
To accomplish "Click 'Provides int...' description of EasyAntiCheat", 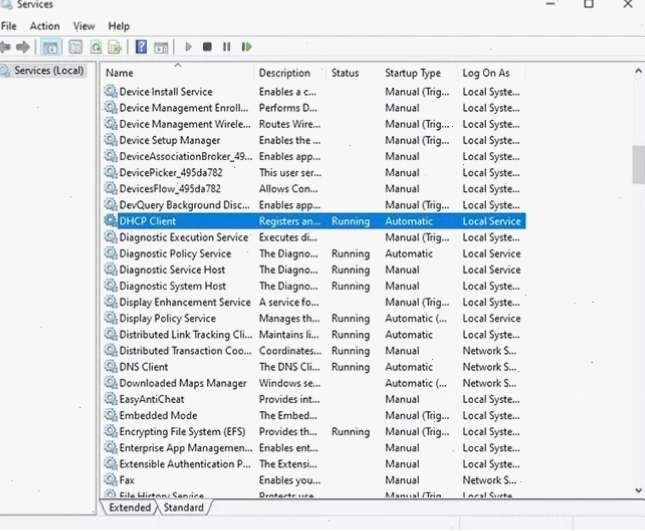I will [x=289, y=399].
